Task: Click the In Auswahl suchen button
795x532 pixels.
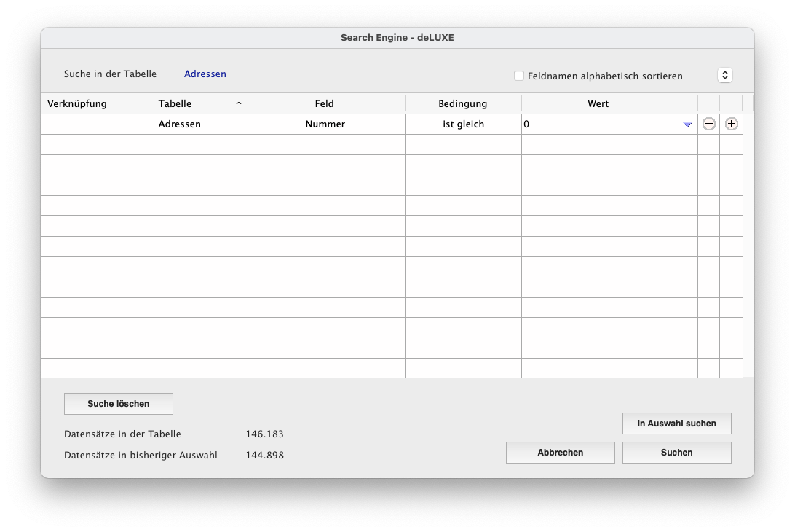Action: pyautogui.click(x=676, y=424)
